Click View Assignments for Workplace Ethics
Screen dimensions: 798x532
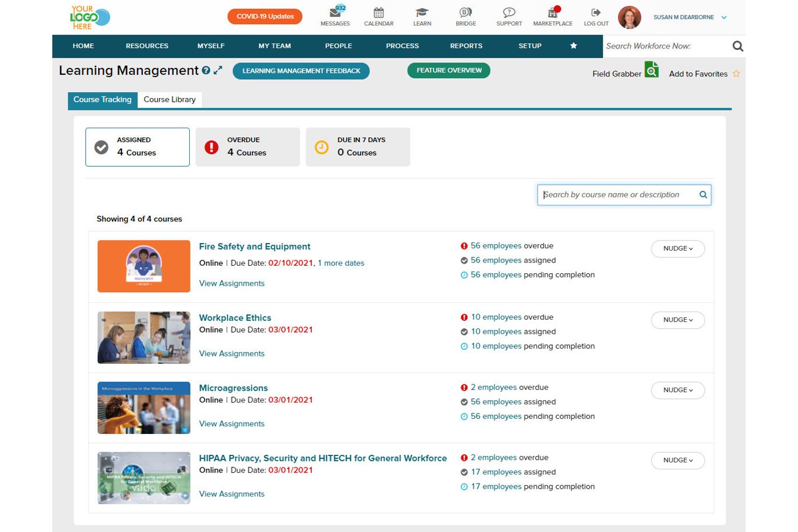[x=232, y=354]
